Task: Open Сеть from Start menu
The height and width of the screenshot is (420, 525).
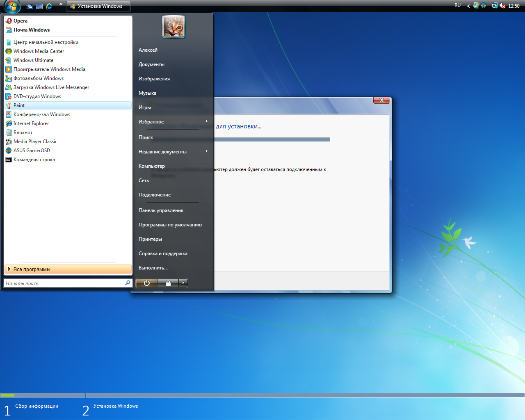Action: pos(144,180)
